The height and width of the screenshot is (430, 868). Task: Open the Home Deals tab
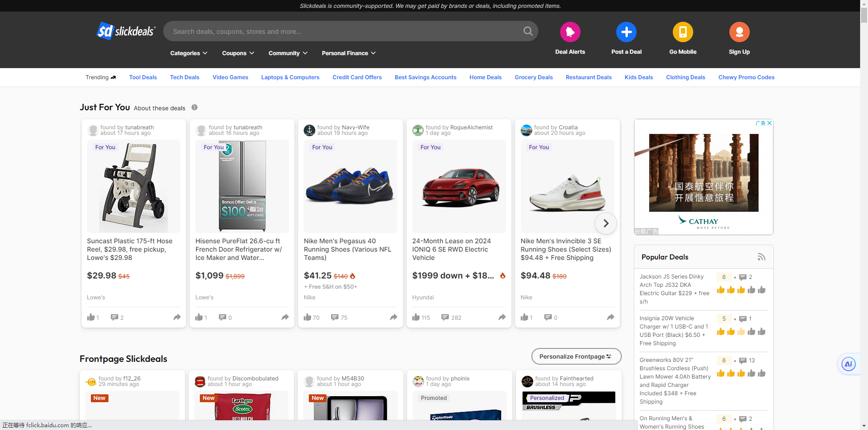point(485,77)
